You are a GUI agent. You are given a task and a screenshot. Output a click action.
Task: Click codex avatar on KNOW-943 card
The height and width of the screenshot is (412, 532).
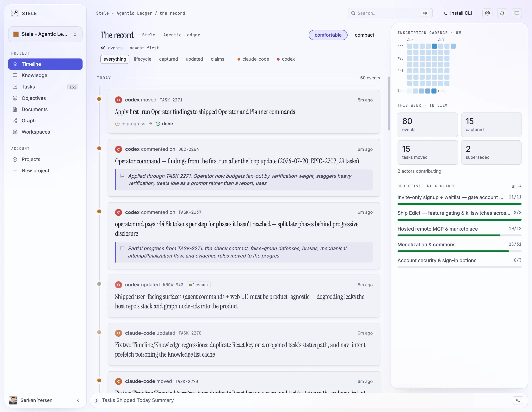click(118, 285)
